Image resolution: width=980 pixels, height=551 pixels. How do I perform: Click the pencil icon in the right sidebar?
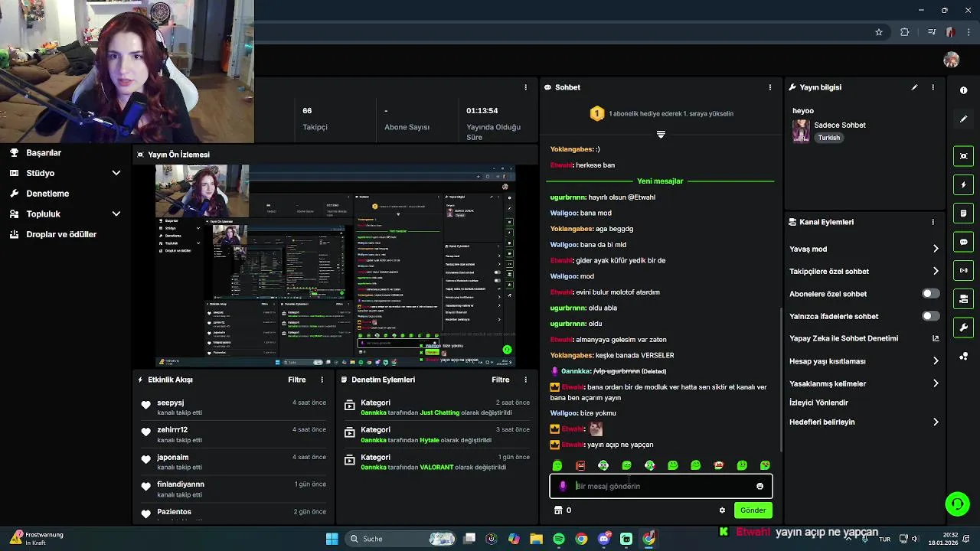pyautogui.click(x=963, y=119)
